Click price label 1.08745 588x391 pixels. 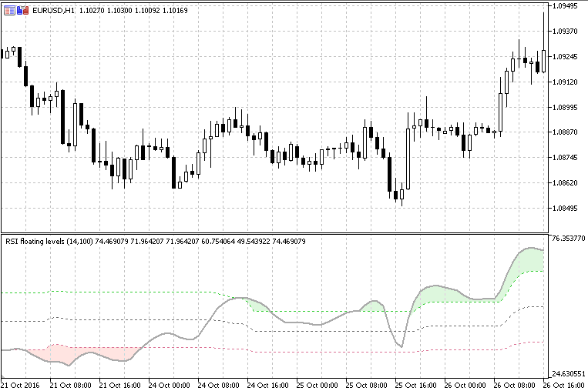coord(565,158)
